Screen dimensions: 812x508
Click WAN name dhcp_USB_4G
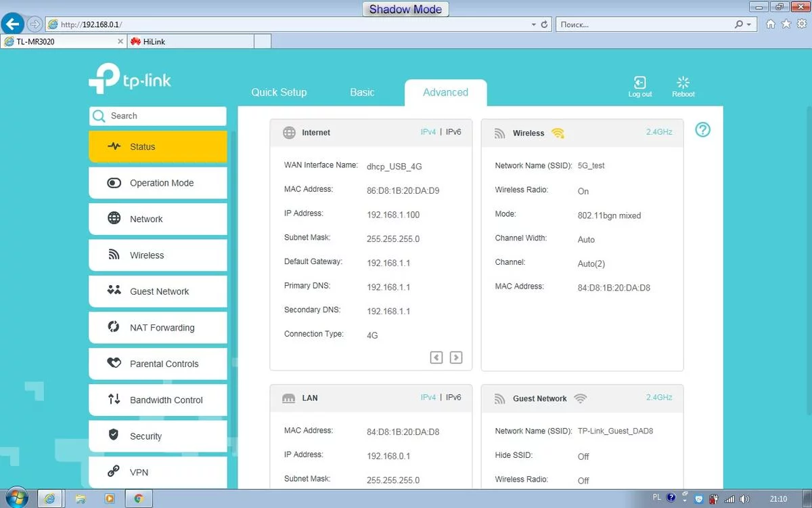[x=394, y=167]
